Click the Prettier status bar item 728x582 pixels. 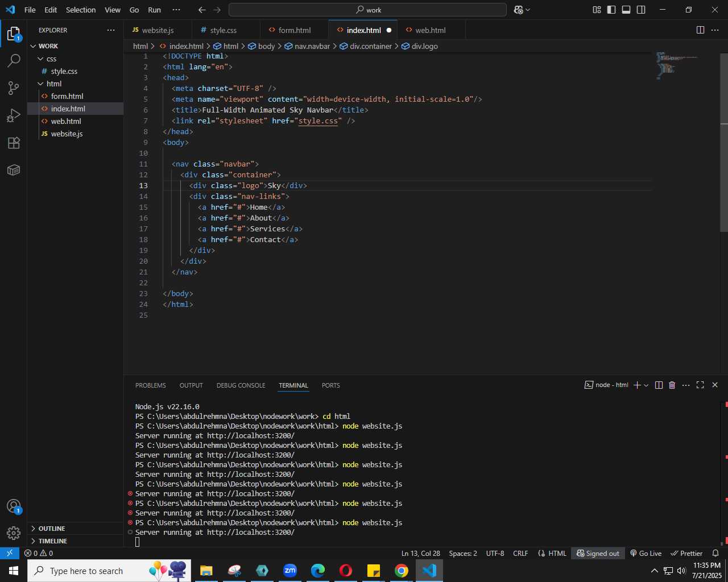click(686, 553)
